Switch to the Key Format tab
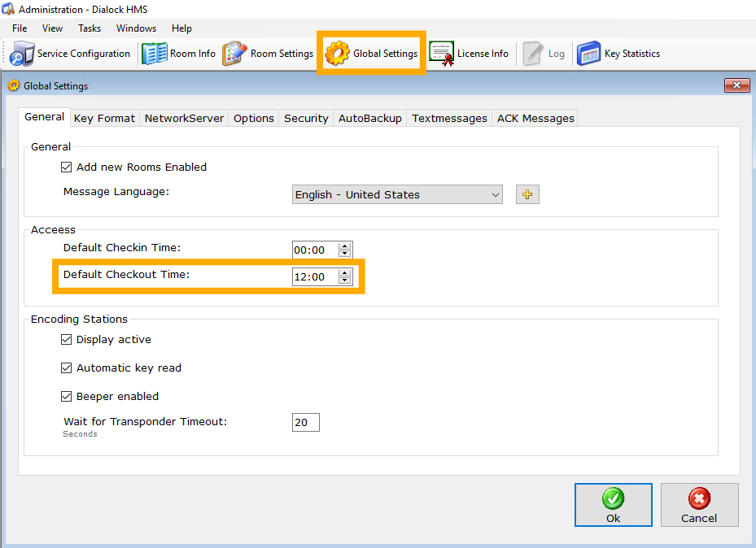The image size is (756, 548). 104,118
